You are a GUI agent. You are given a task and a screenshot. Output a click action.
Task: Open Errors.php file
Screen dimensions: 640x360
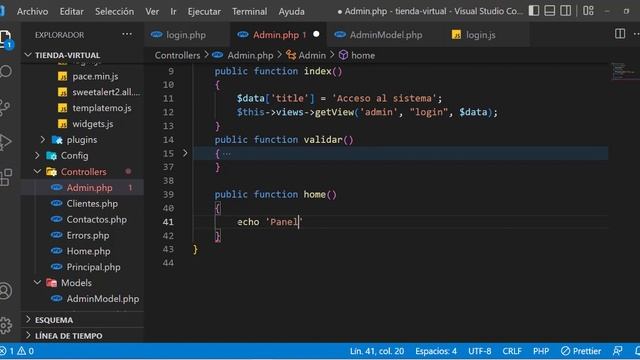pos(88,236)
